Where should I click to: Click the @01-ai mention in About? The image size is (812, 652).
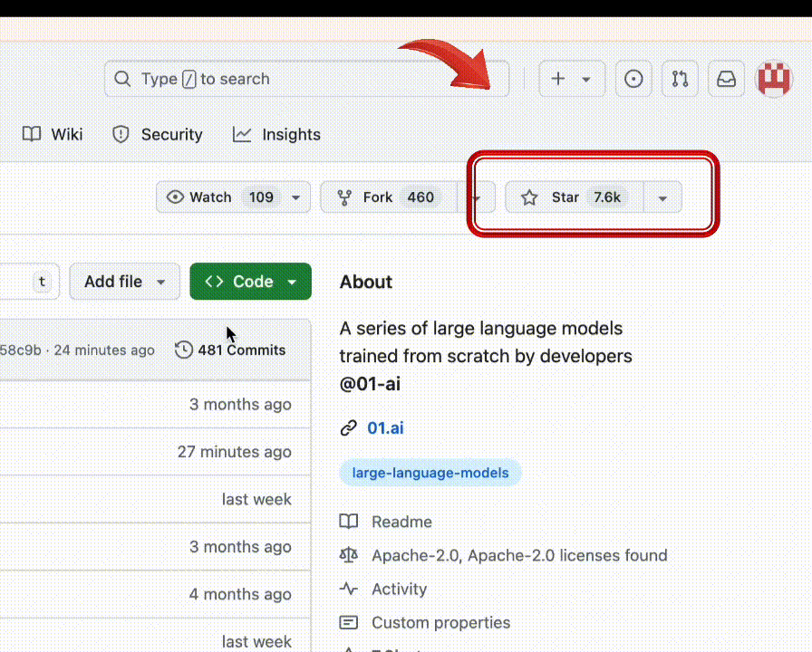(370, 384)
